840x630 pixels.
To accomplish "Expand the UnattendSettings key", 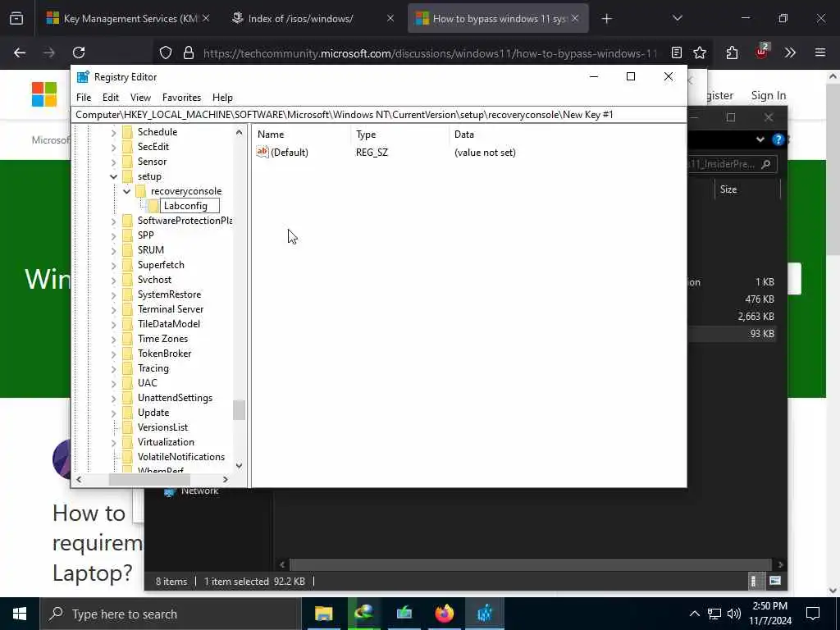I will (113, 398).
